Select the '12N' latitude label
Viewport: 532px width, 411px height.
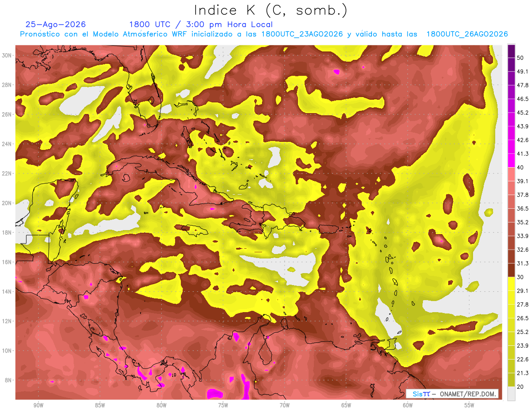7,321
